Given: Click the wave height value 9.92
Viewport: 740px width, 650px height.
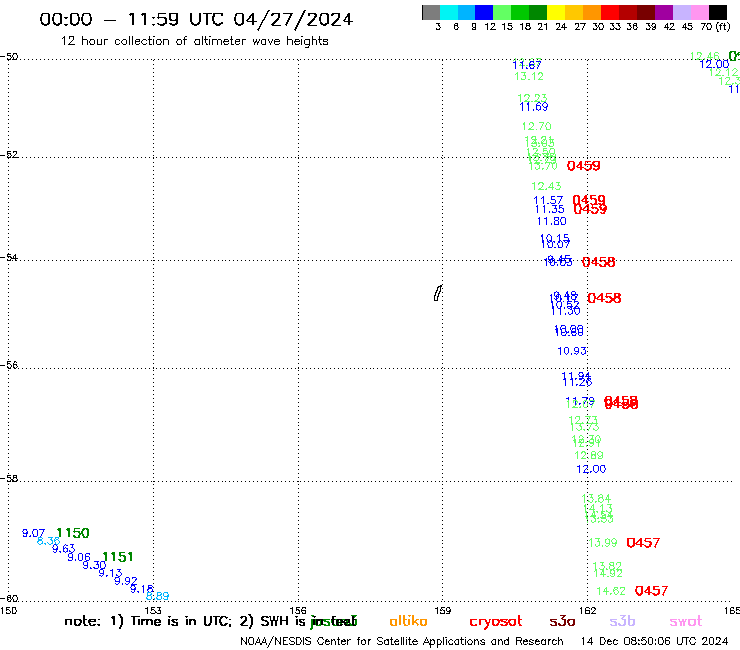Looking at the screenshot, I should (x=126, y=581).
